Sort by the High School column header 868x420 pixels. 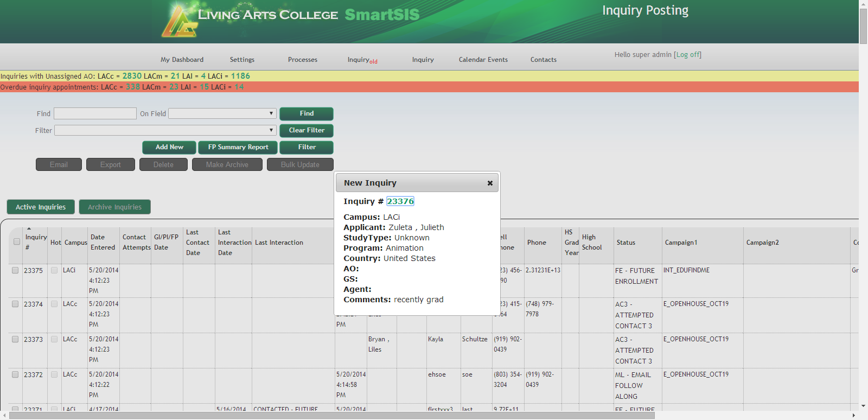tap(592, 242)
